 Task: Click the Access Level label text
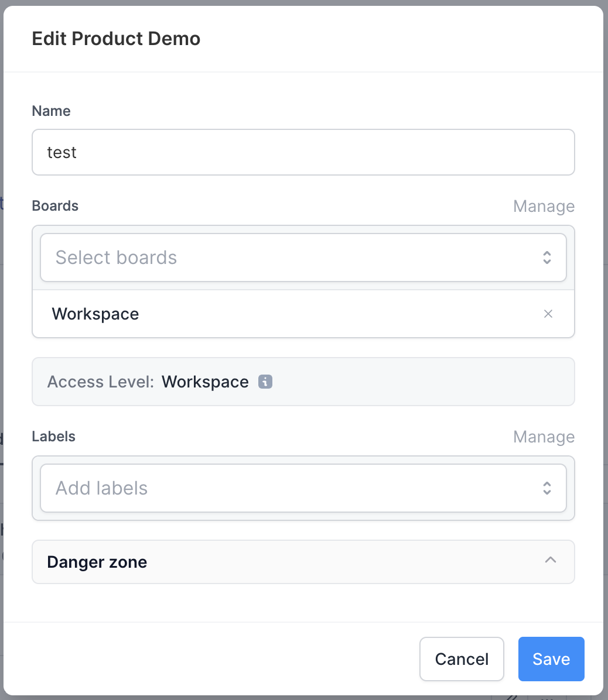(x=101, y=382)
